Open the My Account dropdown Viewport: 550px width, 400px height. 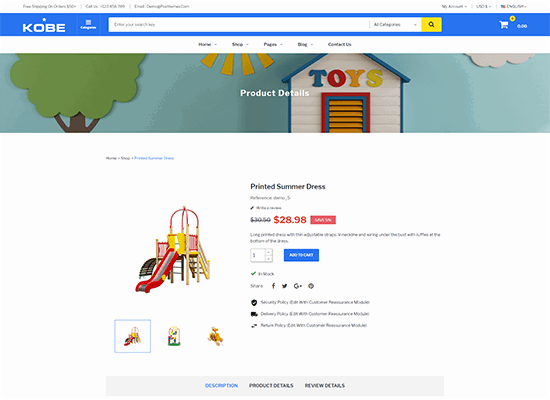(x=454, y=6)
